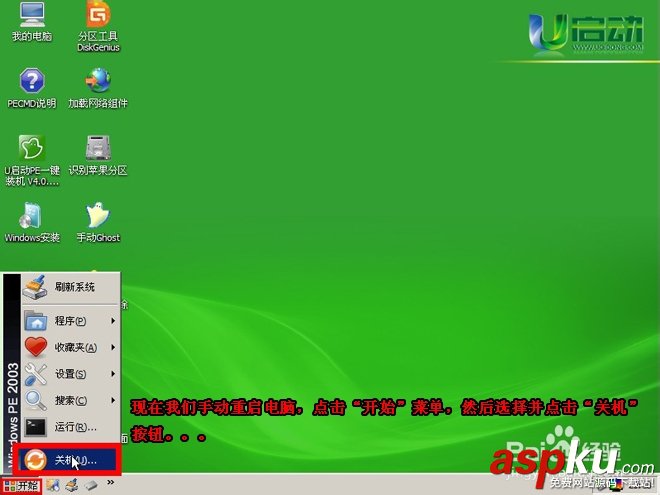Expand the 程序(P) submenu arrow
Viewport: 660px width, 495px height.
click(113, 321)
